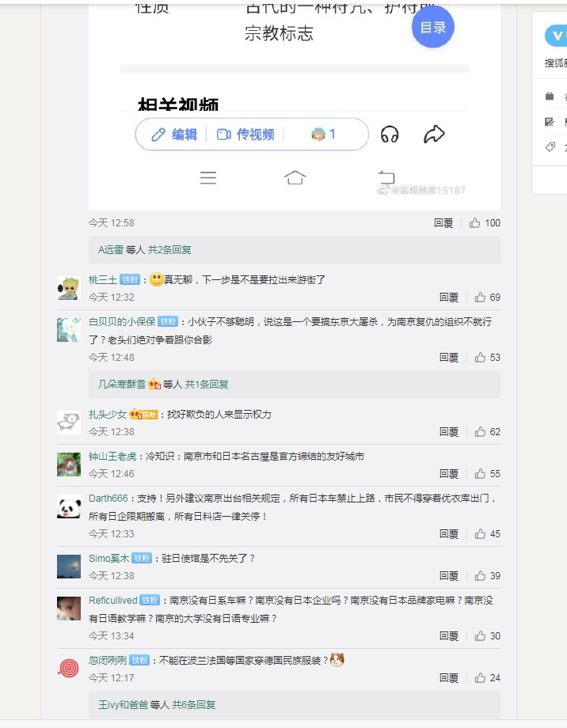Click the blue 目录 round button
Screen dimensions: 567x728
pos(432,28)
